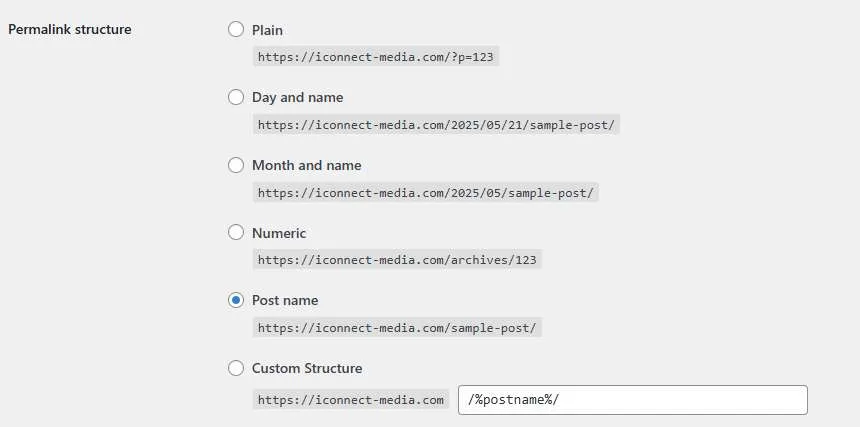This screenshot has height=427, width=860.
Task: Select the Month and name radio button
Action: (236, 165)
